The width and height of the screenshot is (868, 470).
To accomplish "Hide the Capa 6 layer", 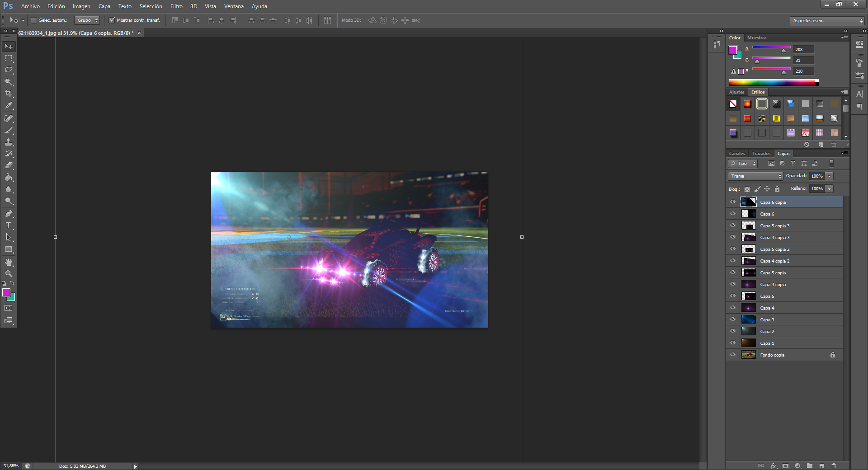I will [x=733, y=214].
